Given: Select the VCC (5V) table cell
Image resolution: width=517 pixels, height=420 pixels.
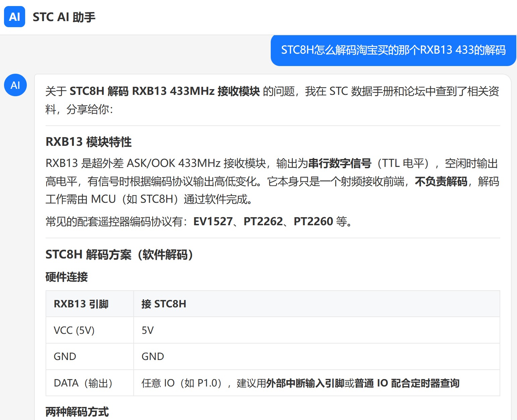Looking at the screenshot, I should pyautogui.click(x=90, y=330).
